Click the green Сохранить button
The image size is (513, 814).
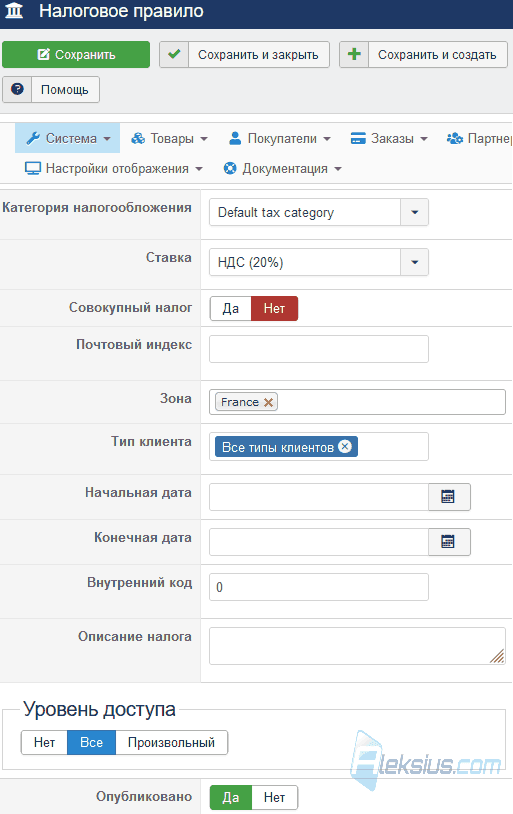(76, 55)
